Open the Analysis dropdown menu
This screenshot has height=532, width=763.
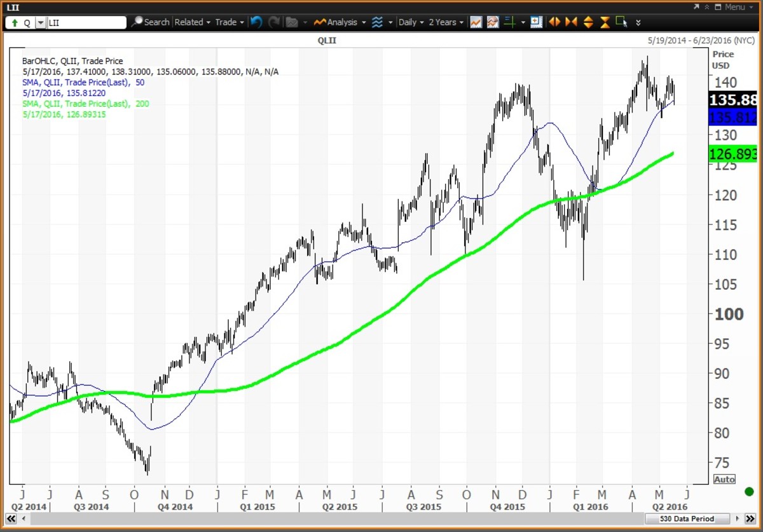[x=341, y=22]
